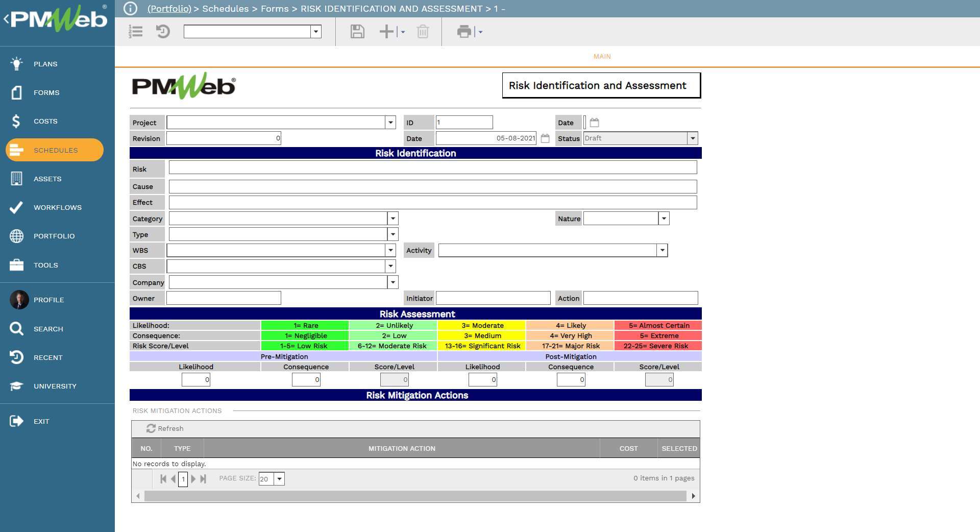Viewport: 980px width, 532px height.
Task: Click the Print icon in toolbar
Action: tap(464, 32)
